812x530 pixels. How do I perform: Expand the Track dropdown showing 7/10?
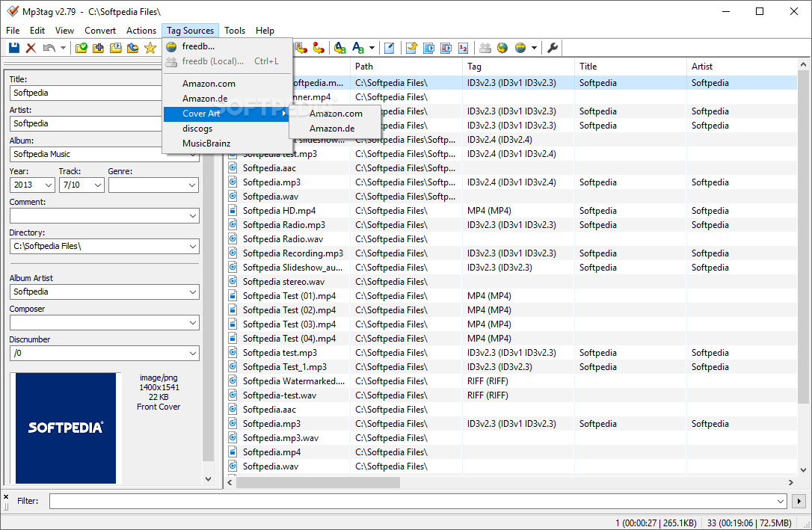click(97, 185)
